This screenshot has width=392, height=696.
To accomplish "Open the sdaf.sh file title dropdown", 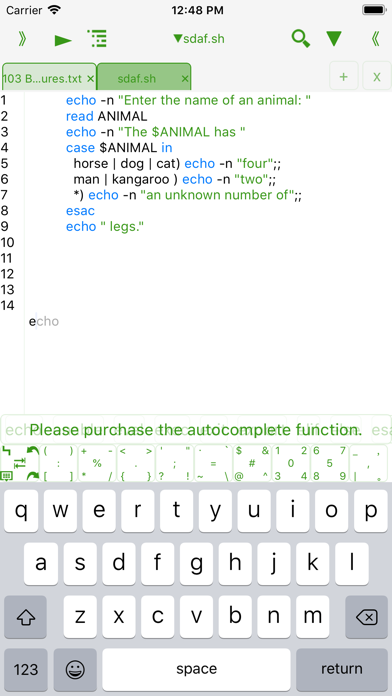I will coord(199,39).
